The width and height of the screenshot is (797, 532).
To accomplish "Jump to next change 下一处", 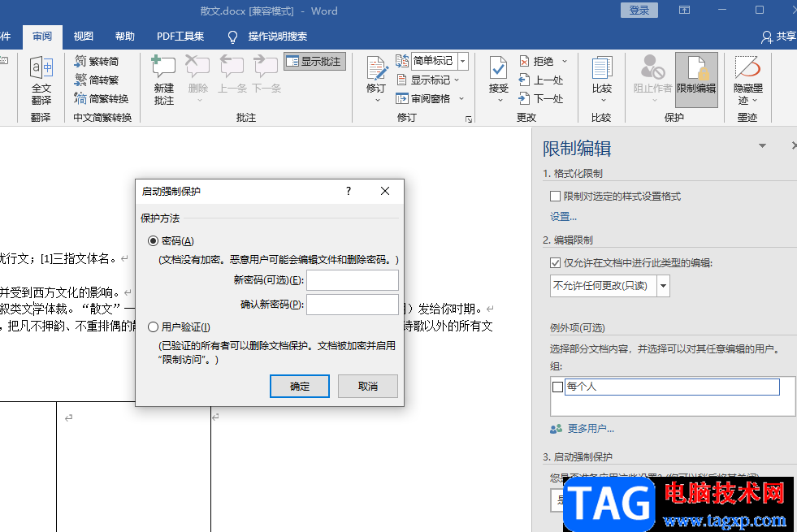I will click(541, 98).
